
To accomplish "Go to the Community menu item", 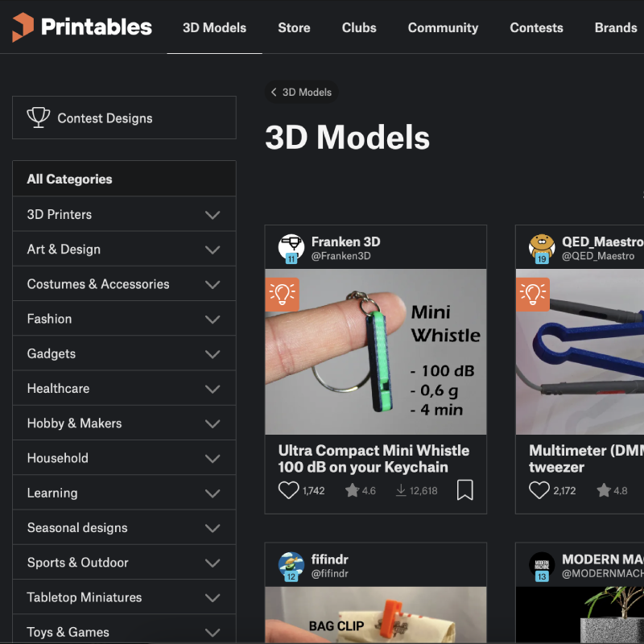I will (443, 27).
